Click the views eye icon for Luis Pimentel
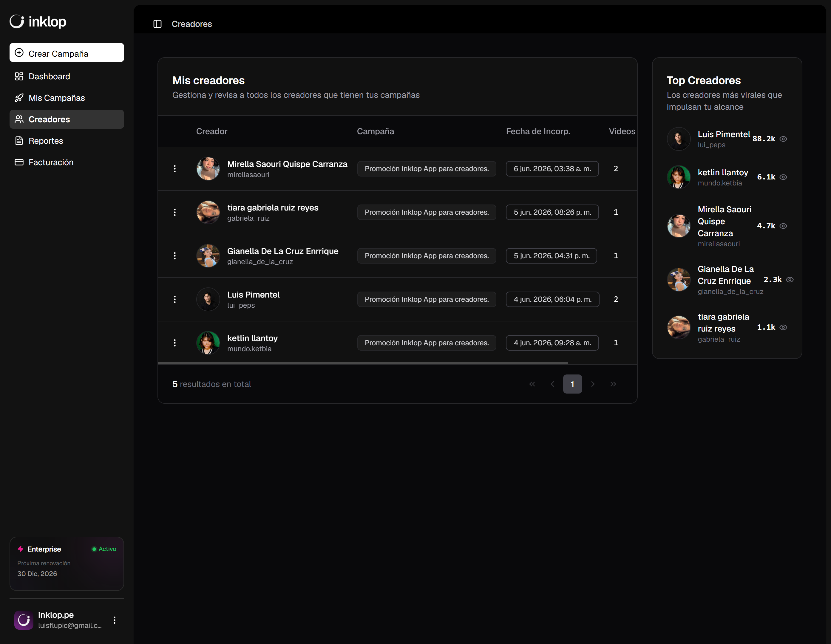831x644 pixels. click(783, 139)
